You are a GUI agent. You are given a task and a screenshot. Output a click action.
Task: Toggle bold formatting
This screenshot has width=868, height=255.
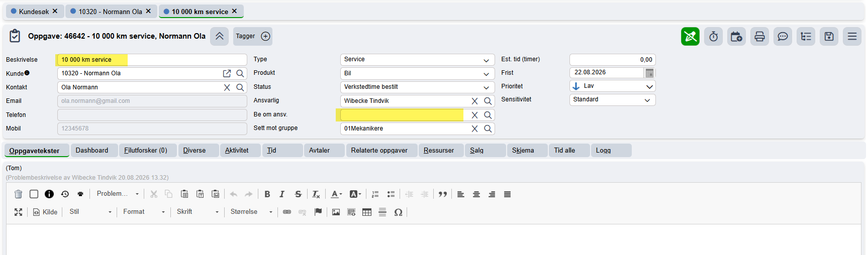(267, 194)
